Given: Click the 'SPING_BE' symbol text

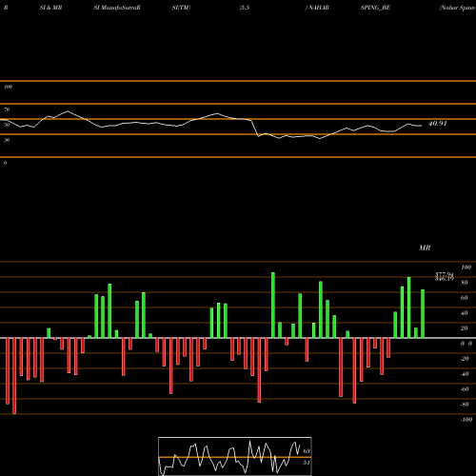Looking at the screenshot, I should click(x=375, y=8).
